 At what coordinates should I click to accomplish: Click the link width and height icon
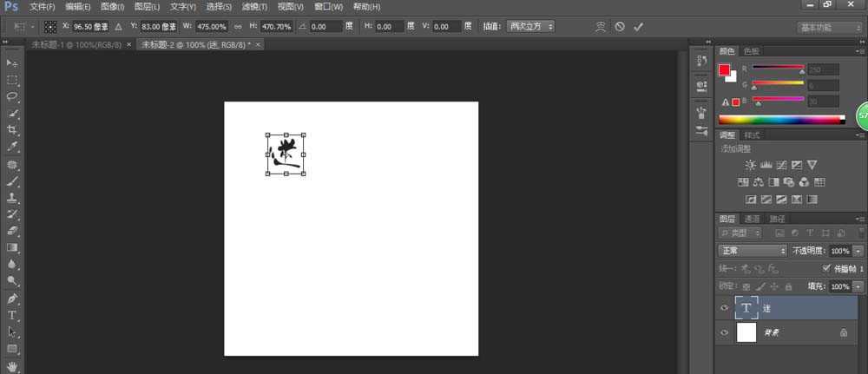[238, 27]
